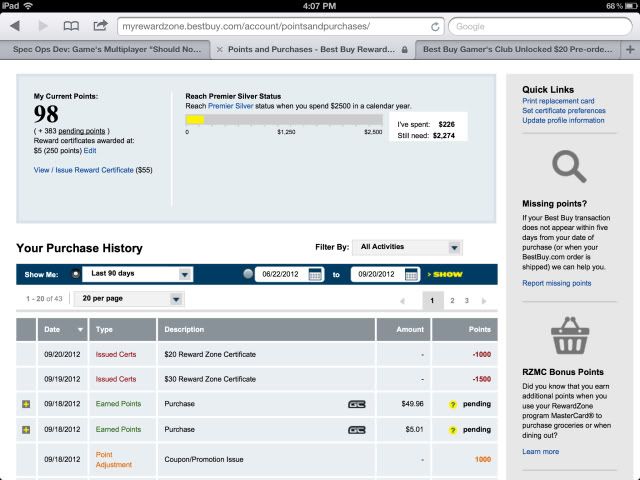
Task: Click '$20 Reward Zone Certificate' description
Action: pos(210,354)
